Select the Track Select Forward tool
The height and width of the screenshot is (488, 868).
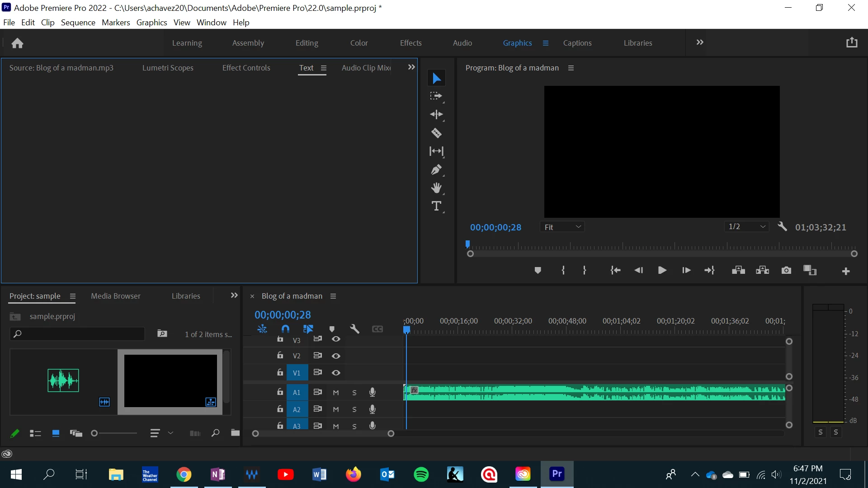[x=436, y=96]
